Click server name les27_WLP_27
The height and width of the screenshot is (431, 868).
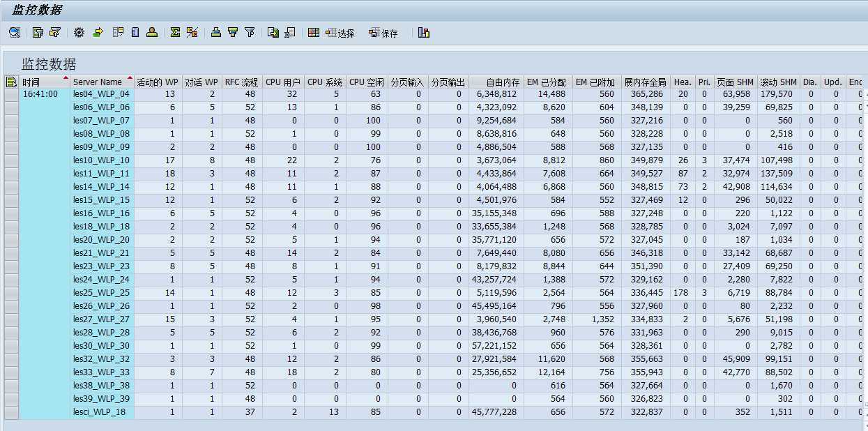101,319
